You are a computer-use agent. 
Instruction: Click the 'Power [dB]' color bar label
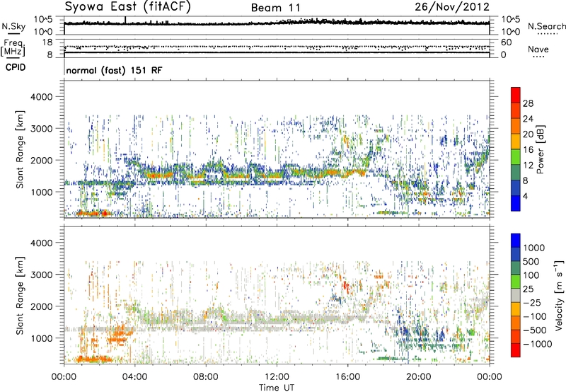click(540, 149)
